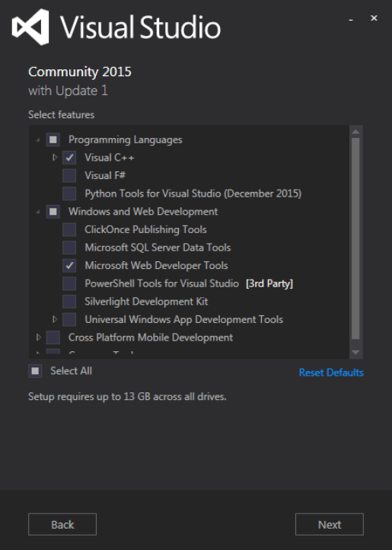
Task: Click the 'Select features' label
Action: click(62, 115)
